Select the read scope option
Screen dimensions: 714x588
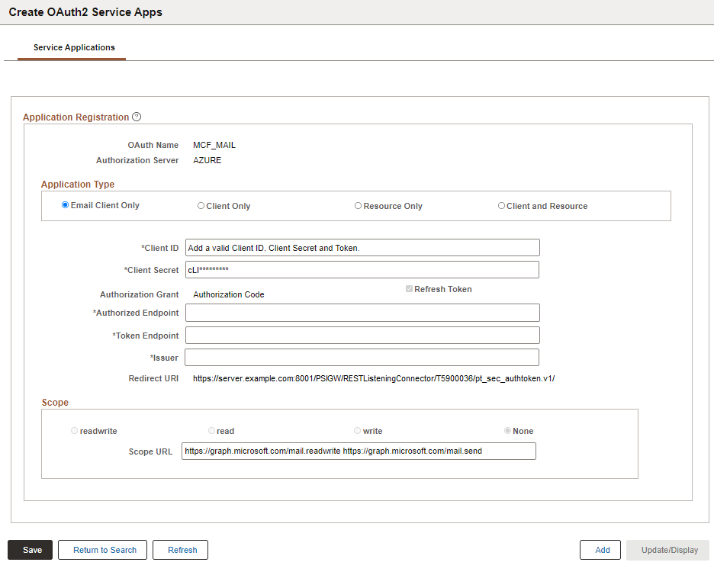click(x=211, y=430)
